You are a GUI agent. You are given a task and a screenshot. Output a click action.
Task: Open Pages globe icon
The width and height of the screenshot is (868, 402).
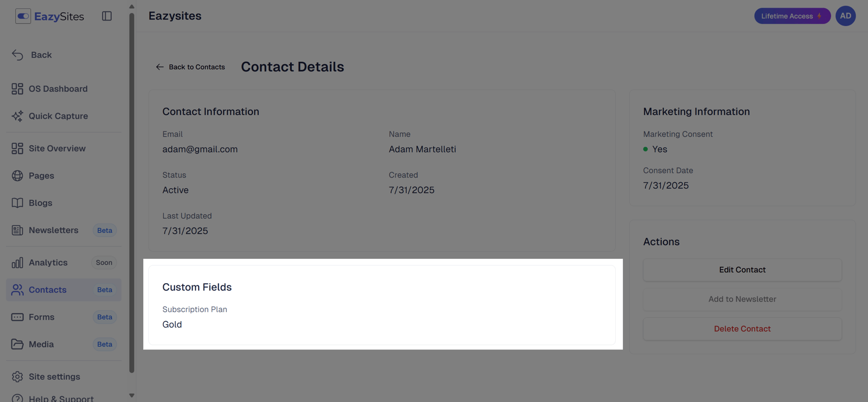(17, 176)
